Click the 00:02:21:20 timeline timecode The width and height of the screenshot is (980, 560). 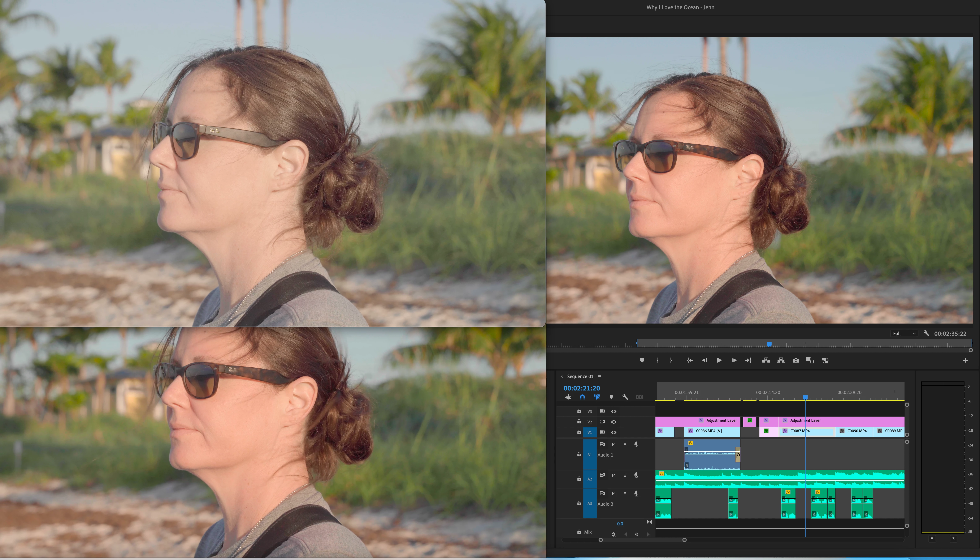point(581,388)
